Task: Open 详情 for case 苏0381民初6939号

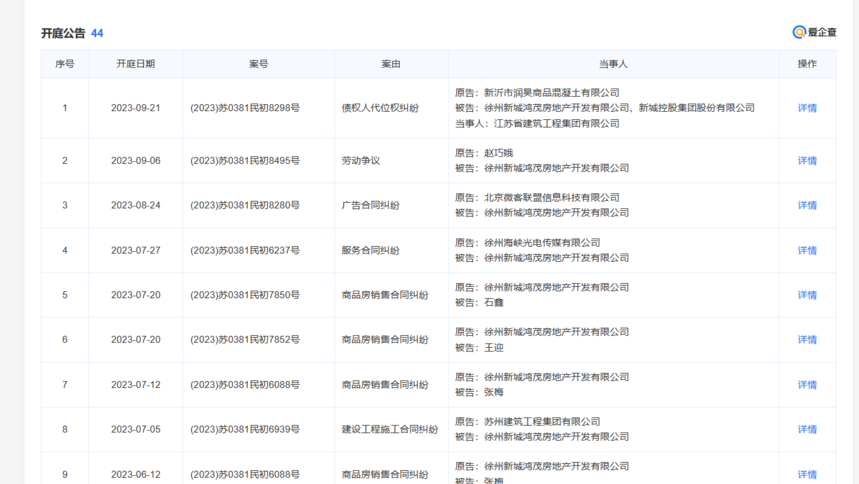Action: [807, 429]
